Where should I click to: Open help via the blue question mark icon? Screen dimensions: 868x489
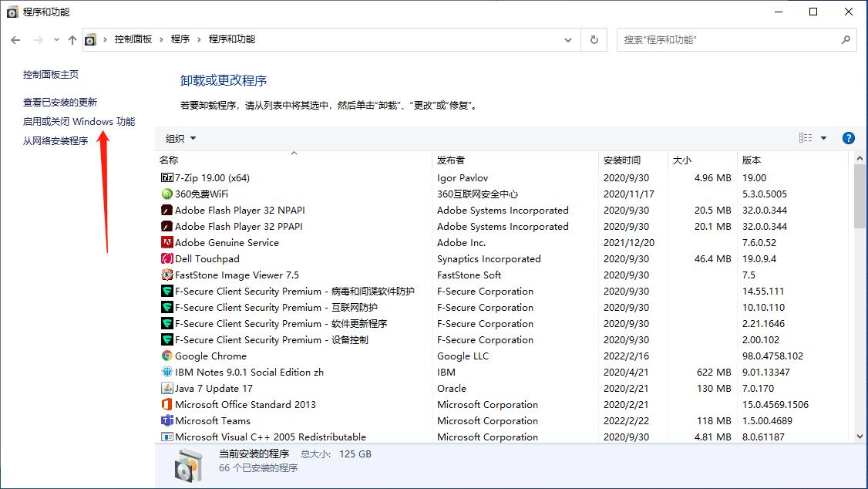pos(849,137)
